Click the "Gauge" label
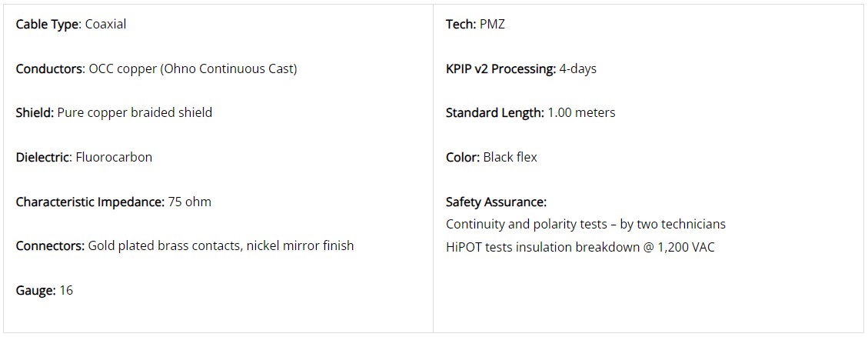Viewport: 868px width, 337px height. [x=35, y=291]
